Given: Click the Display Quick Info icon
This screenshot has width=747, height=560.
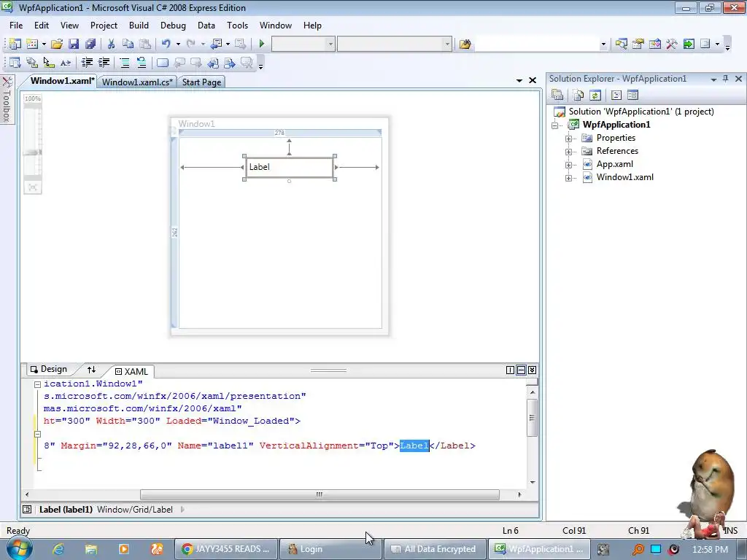Looking at the screenshot, I should pyautogui.click(x=49, y=63).
